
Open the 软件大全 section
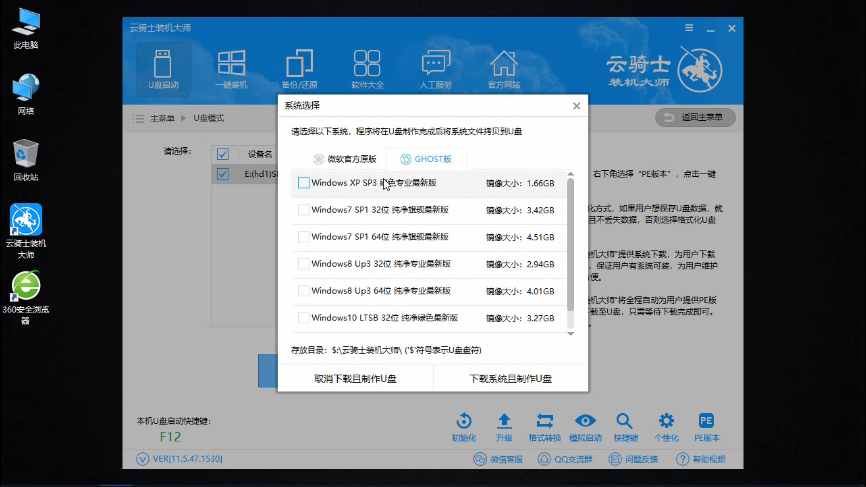tap(367, 70)
